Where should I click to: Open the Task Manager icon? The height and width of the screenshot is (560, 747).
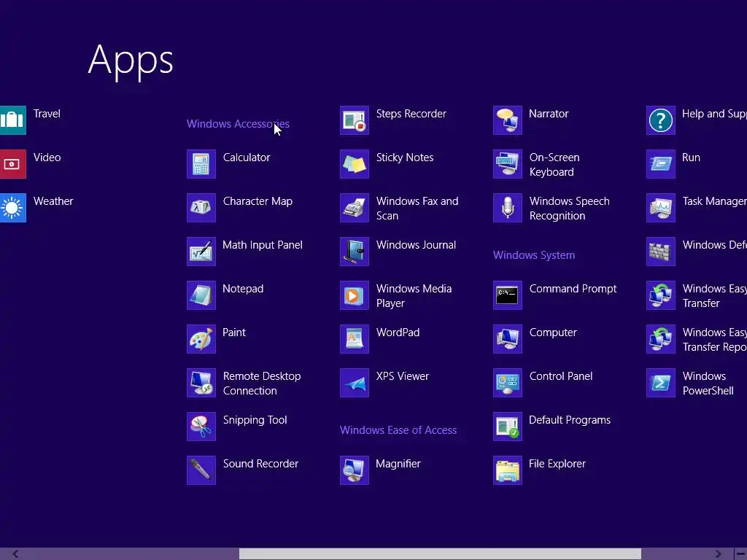661,208
